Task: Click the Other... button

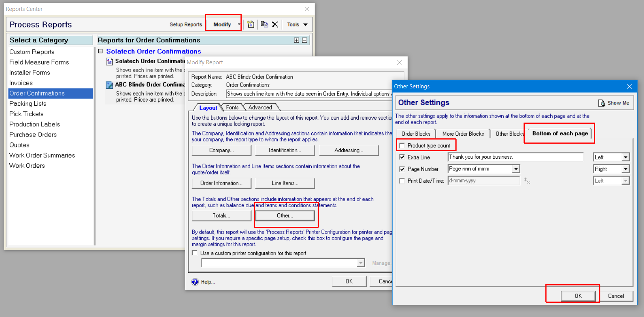Action: coord(285,216)
